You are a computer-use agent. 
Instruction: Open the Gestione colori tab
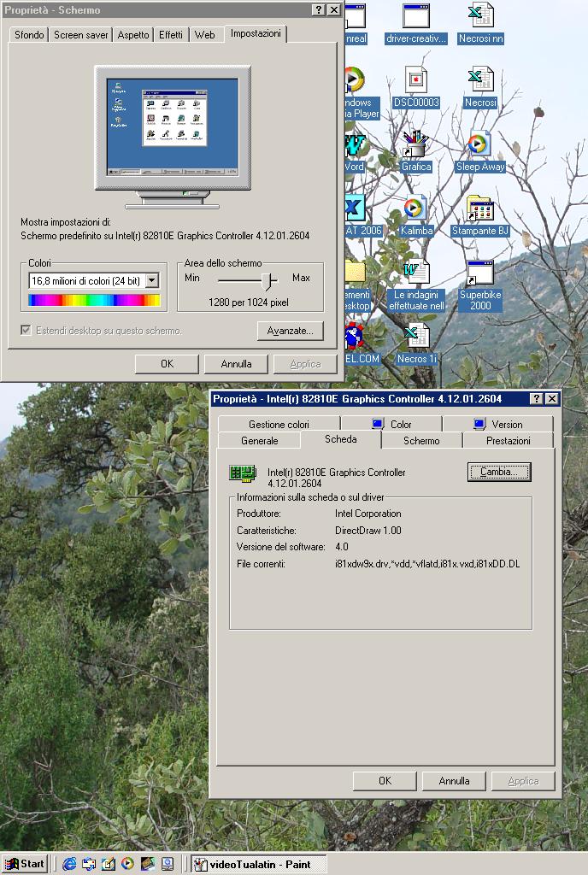click(279, 424)
